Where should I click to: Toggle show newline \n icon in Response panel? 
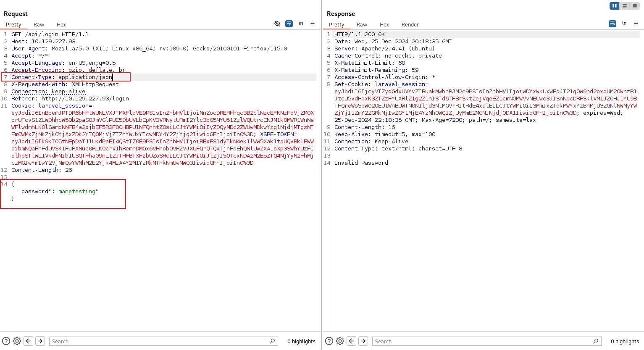(x=624, y=24)
